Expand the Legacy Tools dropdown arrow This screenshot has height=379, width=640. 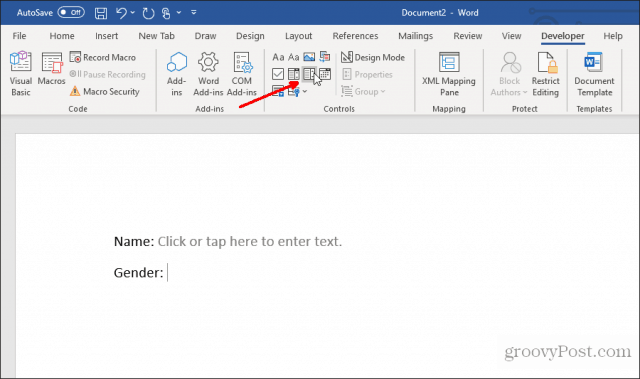click(305, 91)
